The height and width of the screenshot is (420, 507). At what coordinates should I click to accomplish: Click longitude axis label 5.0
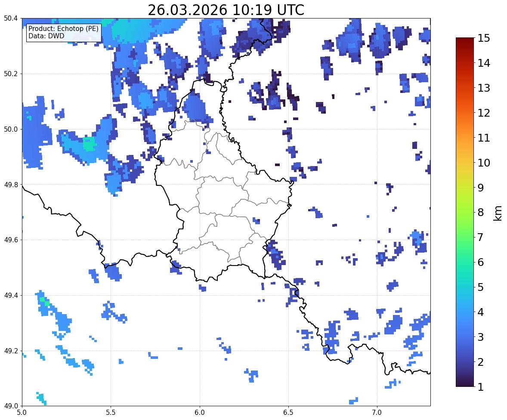coord(22,413)
